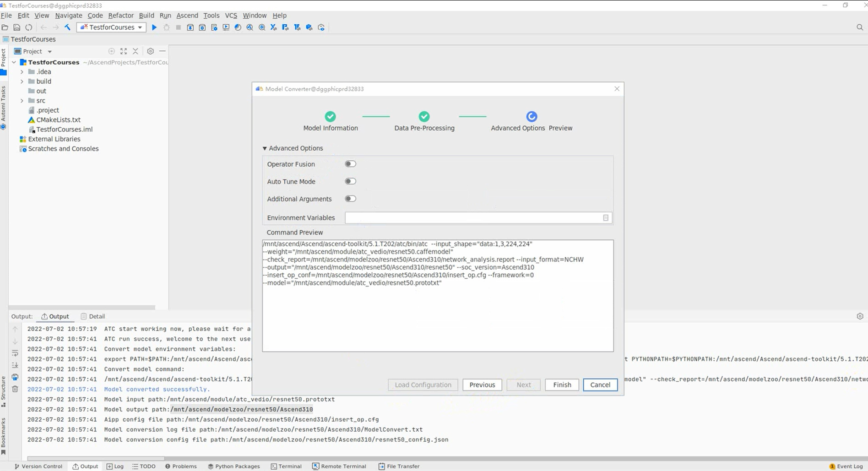This screenshot has height=471, width=868.
Task: Click the toolbar icon with X symbol
Action: (x=273, y=27)
